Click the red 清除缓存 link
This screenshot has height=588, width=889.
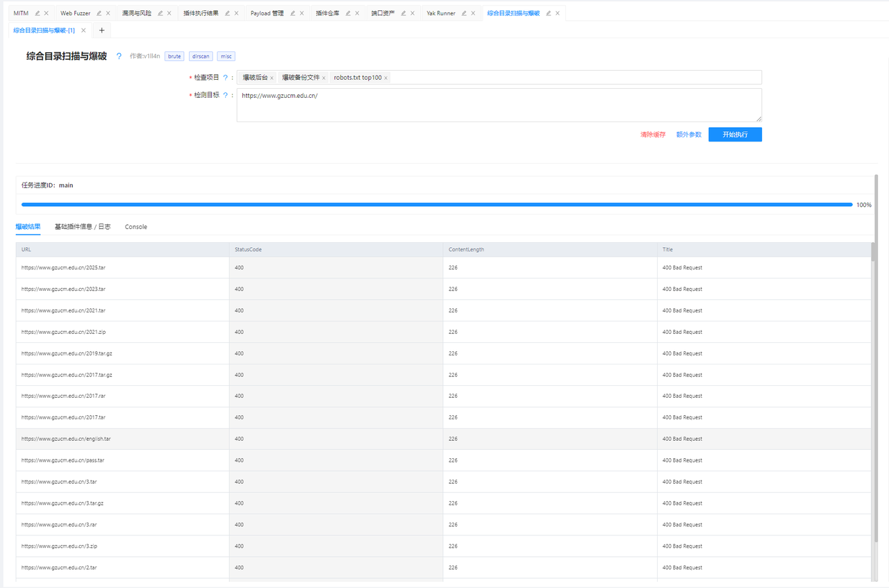click(x=653, y=135)
